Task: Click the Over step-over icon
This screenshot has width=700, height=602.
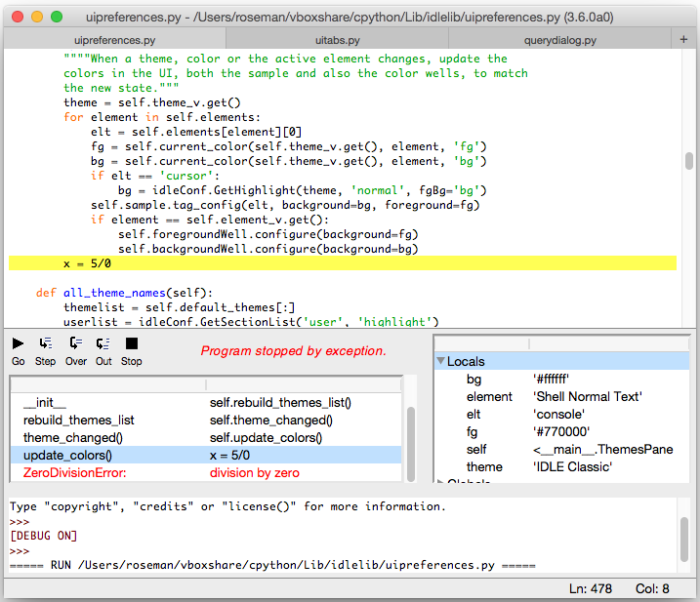Action: tap(75, 343)
